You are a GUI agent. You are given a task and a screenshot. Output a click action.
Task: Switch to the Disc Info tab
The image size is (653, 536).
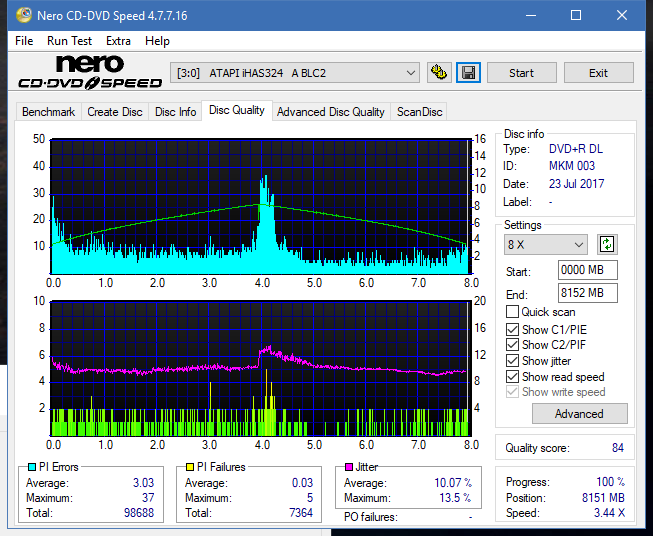coord(175,112)
